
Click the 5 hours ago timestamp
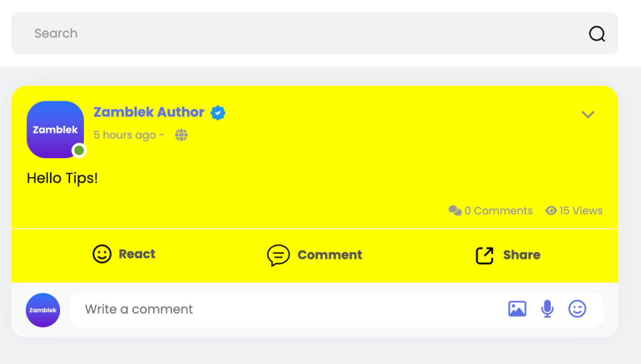tap(125, 135)
